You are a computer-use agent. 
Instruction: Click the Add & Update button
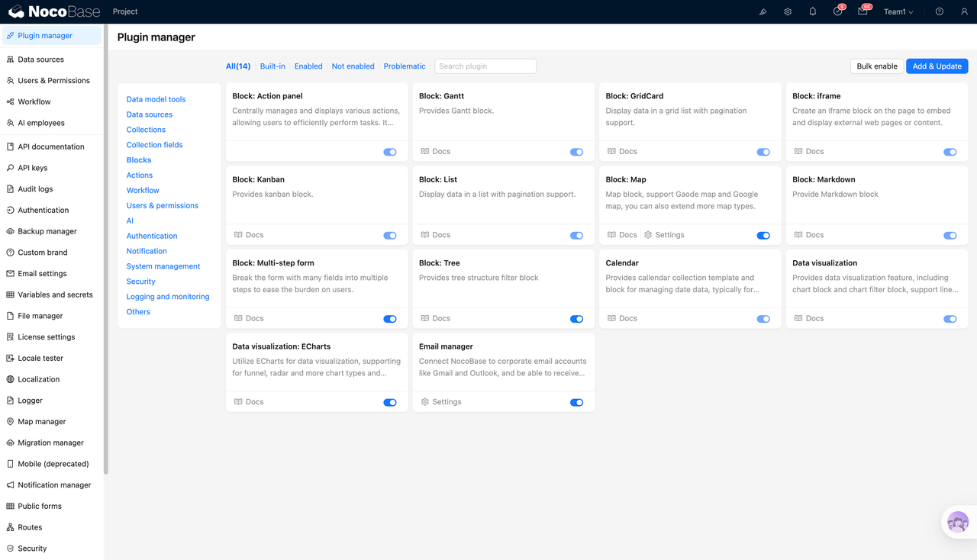pyautogui.click(x=937, y=66)
